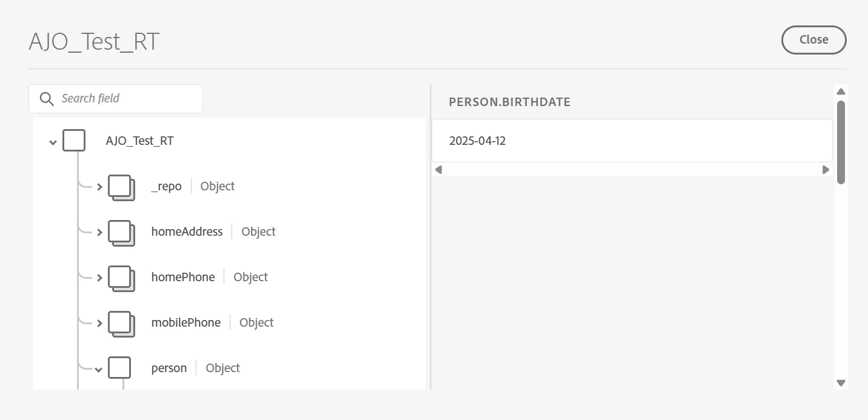Tick the homeAddress object checkbox

point(119,231)
